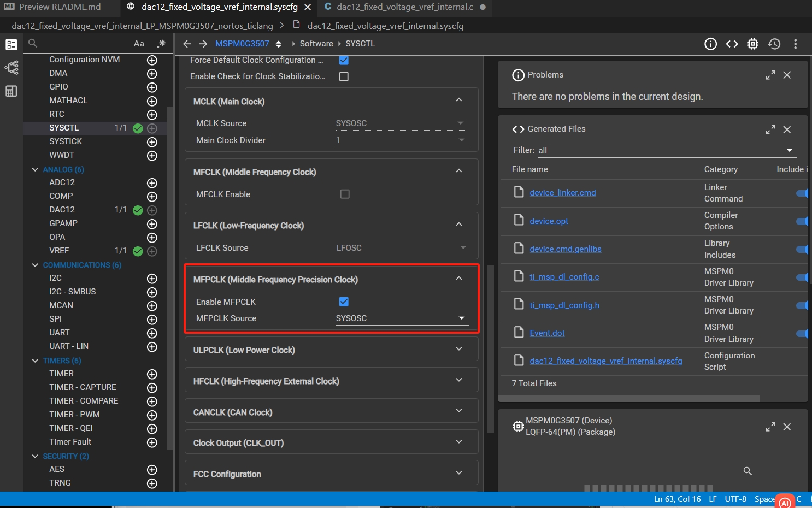
Task: Uncheck the Enable MFPCLK checkbox
Action: 344,302
